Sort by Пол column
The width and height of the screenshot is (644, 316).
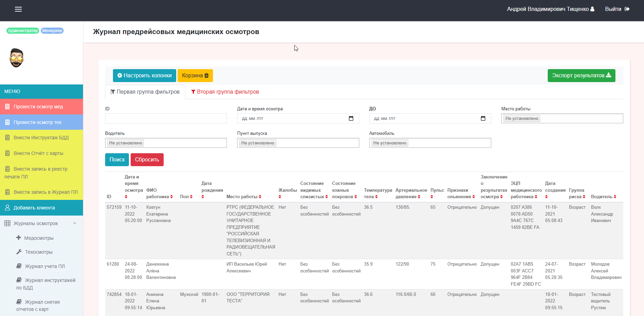[x=191, y=197]
